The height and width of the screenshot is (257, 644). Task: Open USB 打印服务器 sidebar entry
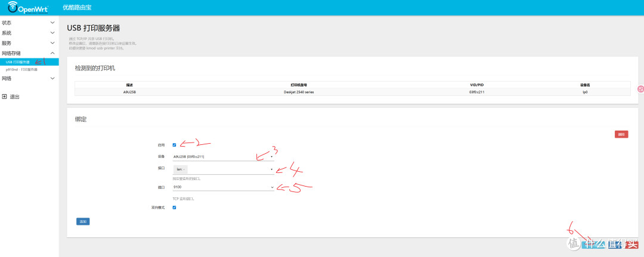coord(29,62)
